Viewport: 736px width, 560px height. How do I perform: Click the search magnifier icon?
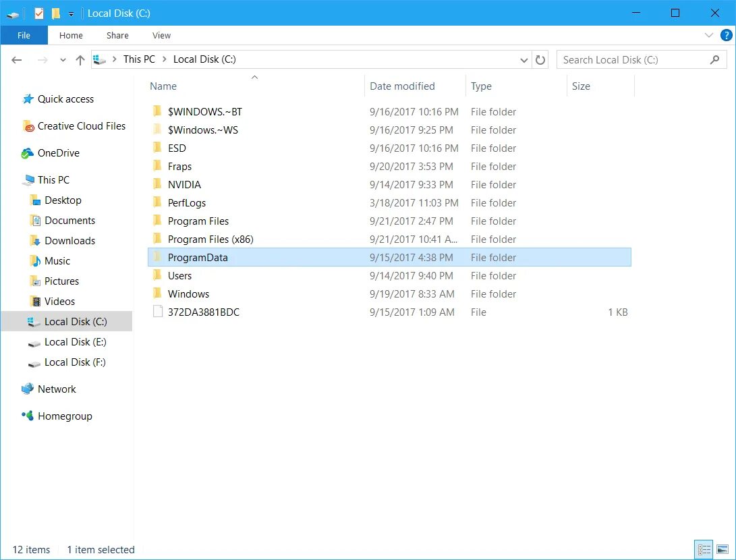pyautogui.click(x=714, y=59)
